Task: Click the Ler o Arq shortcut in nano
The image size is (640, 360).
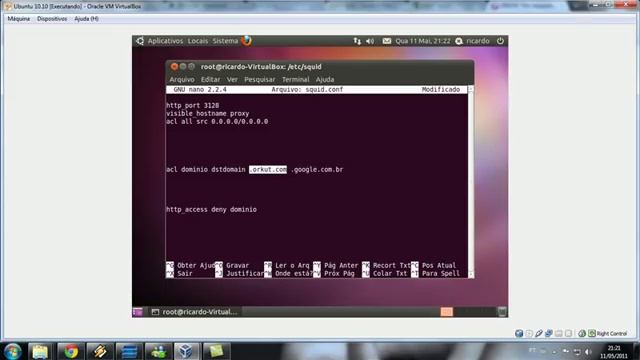Action: pos(287,265)
